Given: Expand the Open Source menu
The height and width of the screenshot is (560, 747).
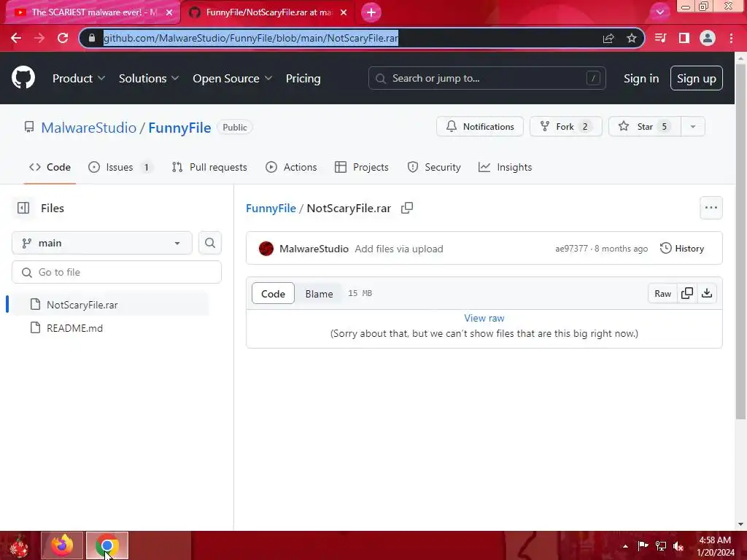Looking at the screenshot, I should click(x=233, y=79).
